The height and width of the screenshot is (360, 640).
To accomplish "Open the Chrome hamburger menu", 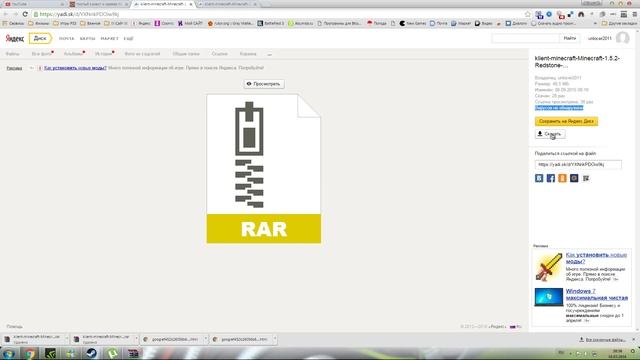I will pos(635,14).
